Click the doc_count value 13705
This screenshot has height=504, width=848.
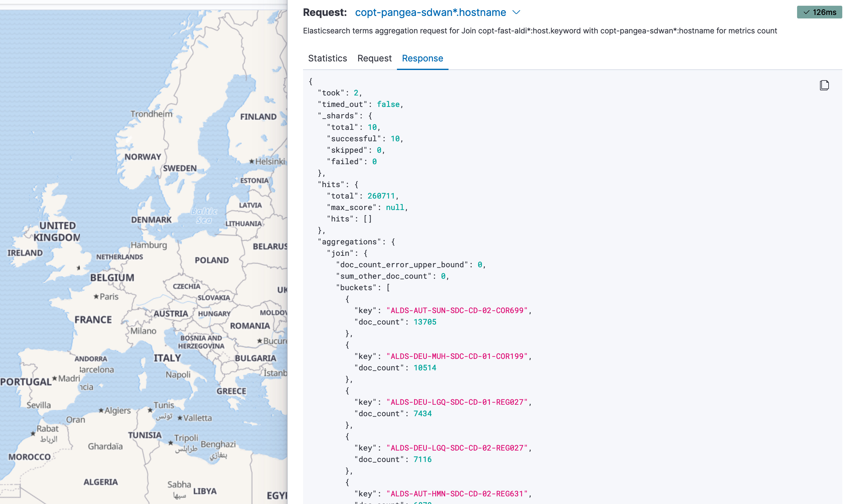tap(424, 322)
